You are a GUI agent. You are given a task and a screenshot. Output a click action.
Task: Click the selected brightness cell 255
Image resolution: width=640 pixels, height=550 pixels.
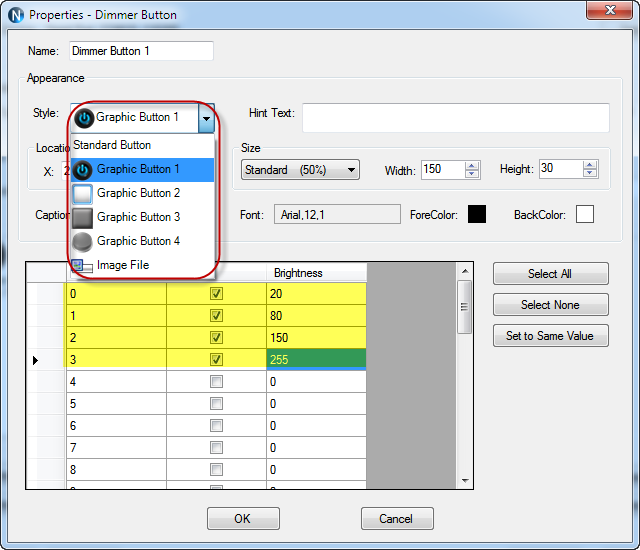(316, 359)
